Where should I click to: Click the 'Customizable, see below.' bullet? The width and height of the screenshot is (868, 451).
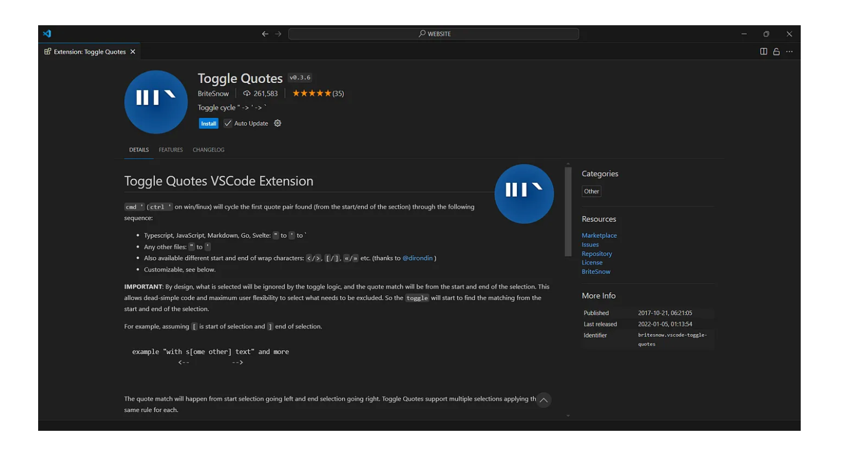[179, 270]
